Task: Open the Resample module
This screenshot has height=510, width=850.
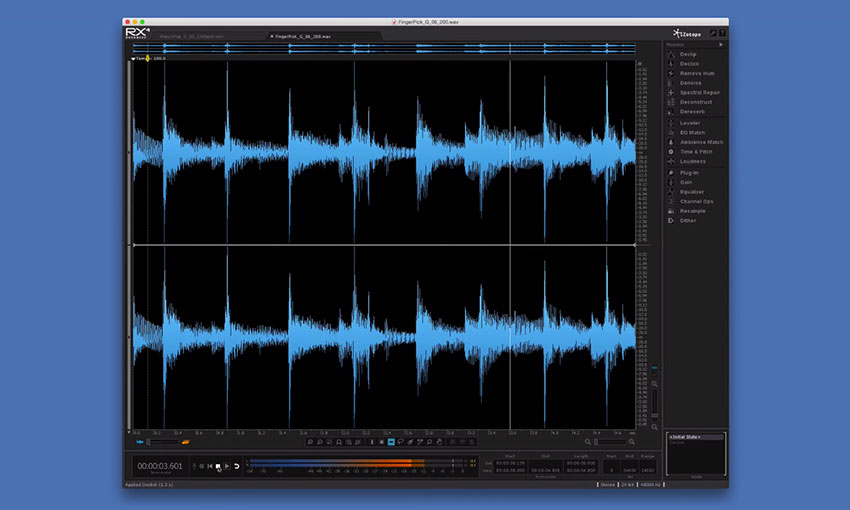Action: [x=692, y=211]
